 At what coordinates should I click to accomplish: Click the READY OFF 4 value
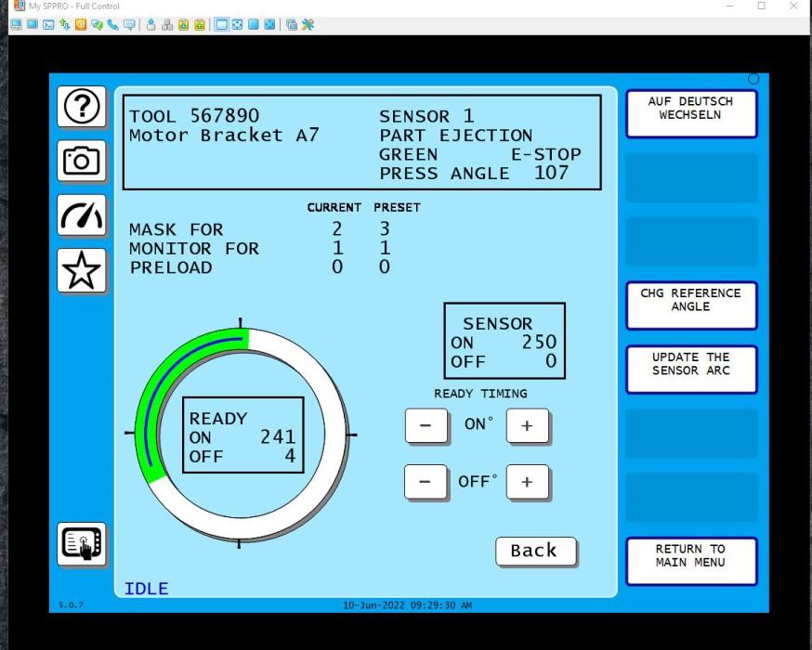click(290, 457)
